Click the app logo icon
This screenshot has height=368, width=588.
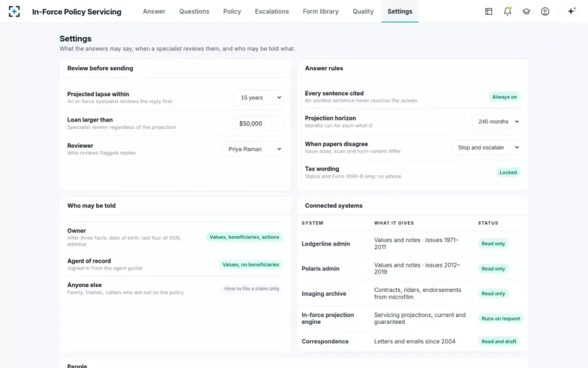pyautogui.click(x=14, y=11)
